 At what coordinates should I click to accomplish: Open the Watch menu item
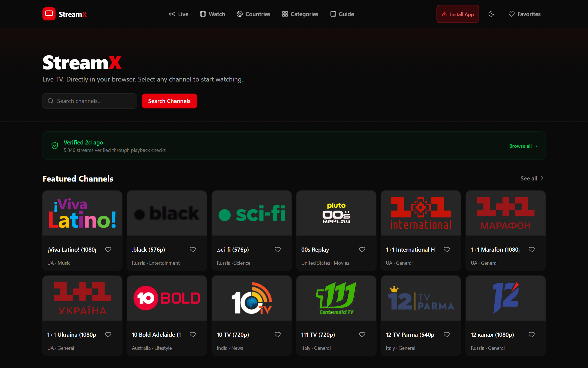tap(213, 14)
